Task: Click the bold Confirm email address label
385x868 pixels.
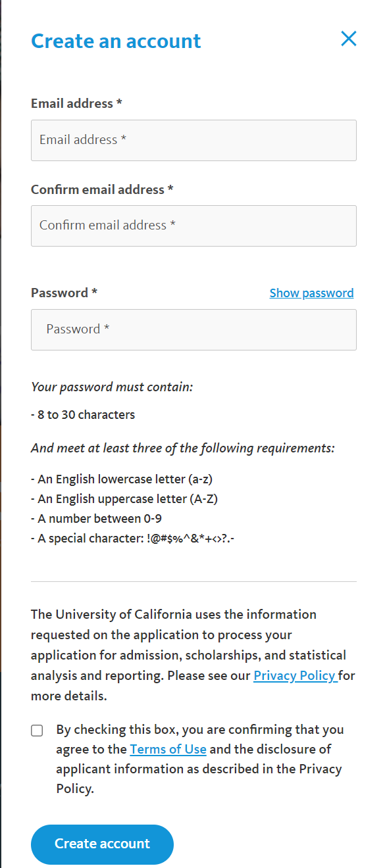Action: (x=102, y=189)
